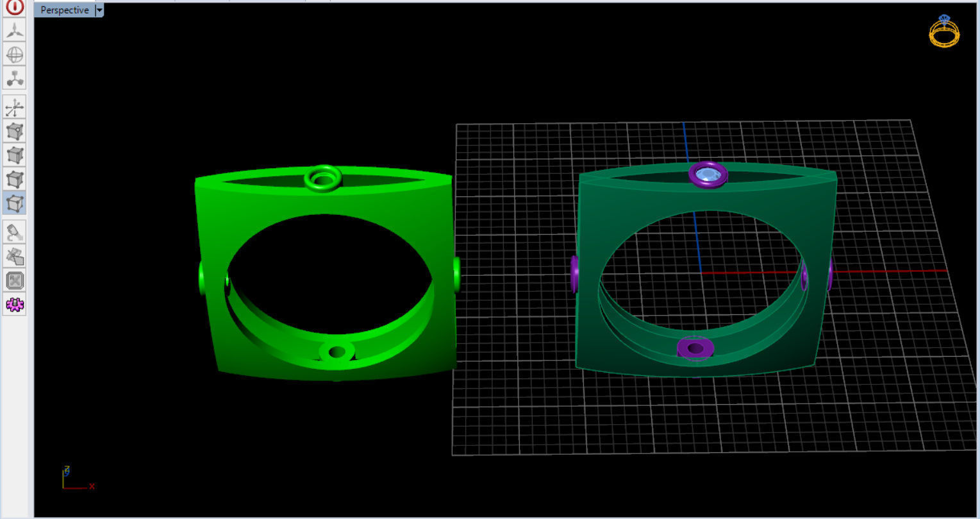Open the Perspective viewport dropdown arrow
The image size is (980, 519).
(x=99, y=10)
